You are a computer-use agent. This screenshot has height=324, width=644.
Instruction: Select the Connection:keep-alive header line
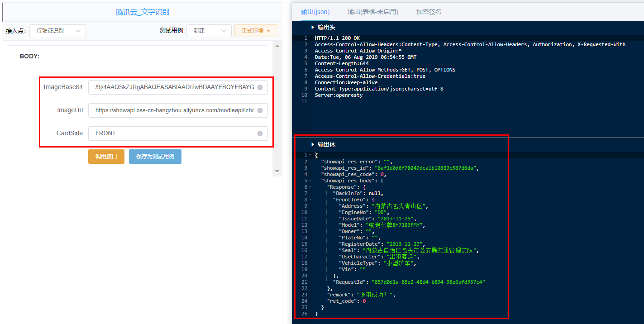(346, 82)
